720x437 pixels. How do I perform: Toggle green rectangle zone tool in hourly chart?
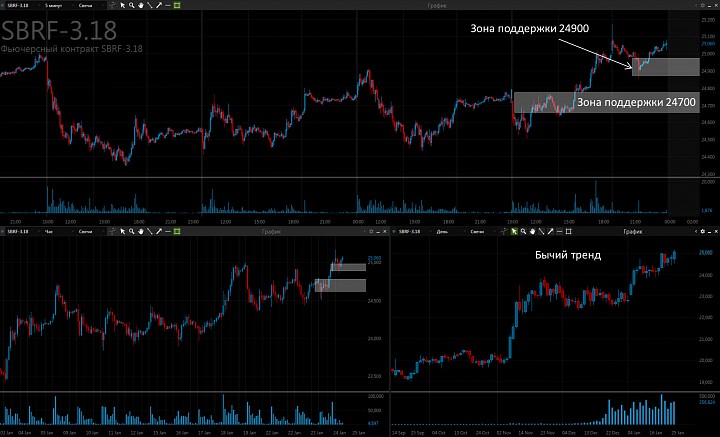(177, 231)
